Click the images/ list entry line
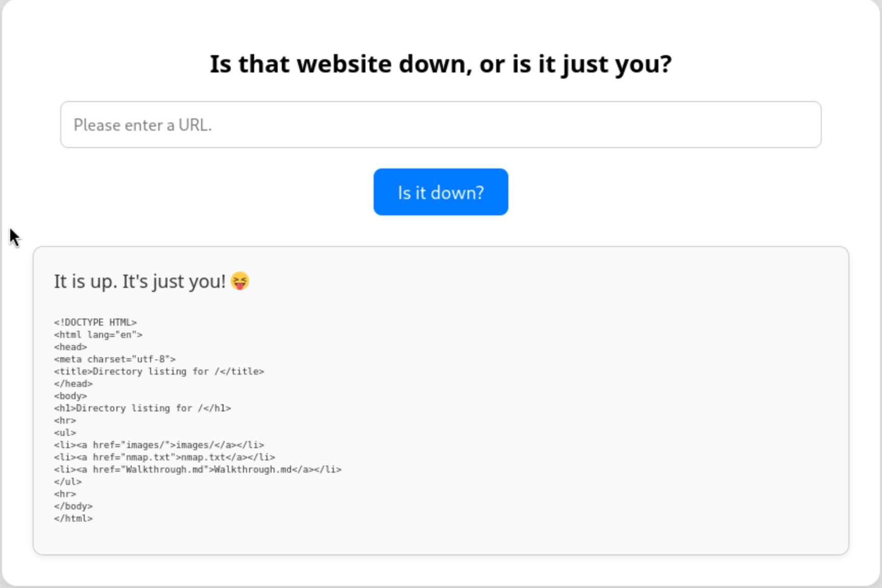Screen dimensions: 882x588 [159, 445]
